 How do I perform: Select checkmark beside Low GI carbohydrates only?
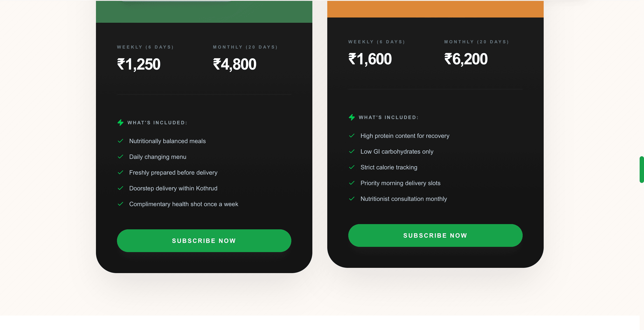pyautogui.click(x=352, y=151)
